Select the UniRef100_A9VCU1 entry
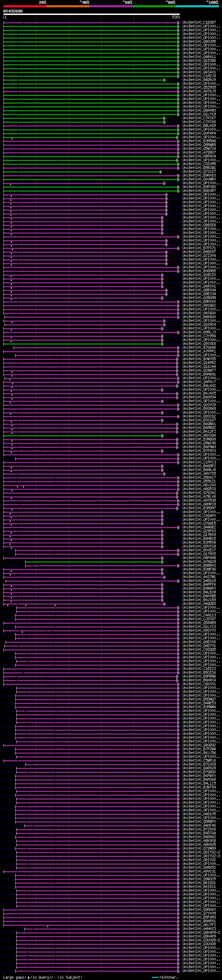 [199, 871]
